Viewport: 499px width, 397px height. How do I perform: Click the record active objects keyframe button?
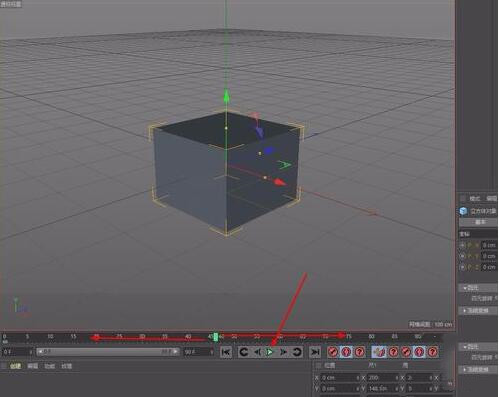pos(332,352)
